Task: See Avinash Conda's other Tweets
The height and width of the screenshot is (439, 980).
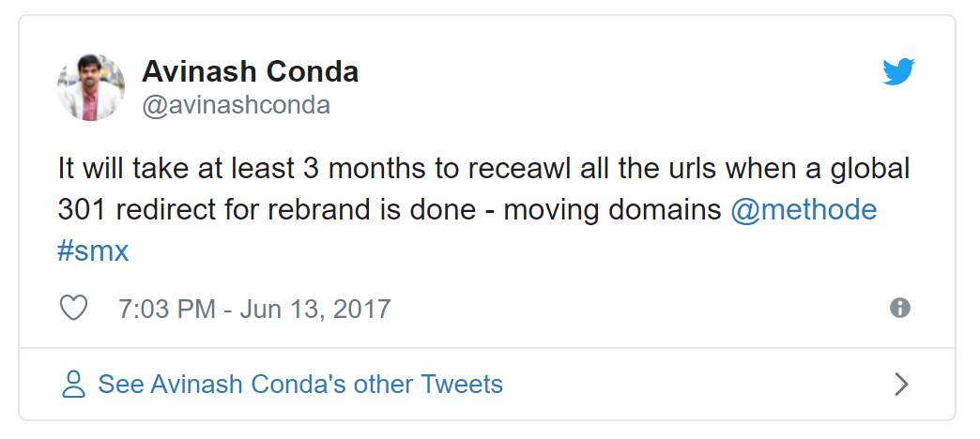Action: click(300, 384)
